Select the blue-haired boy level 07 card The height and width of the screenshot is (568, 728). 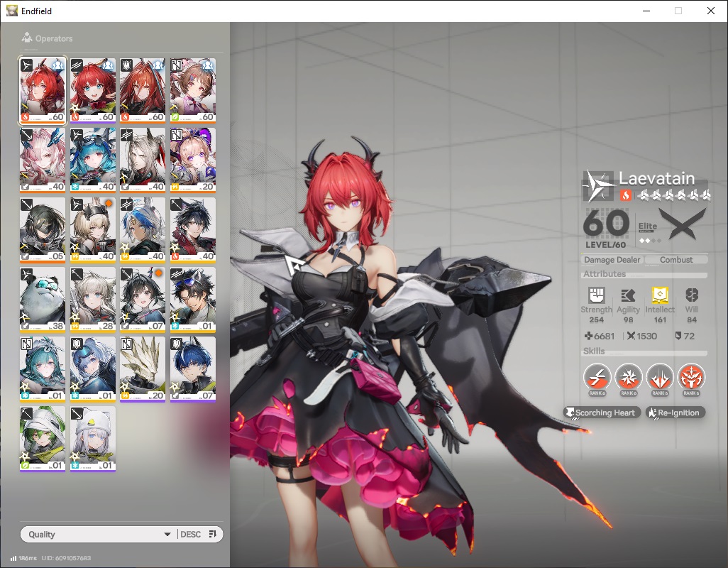click(x=193, y=369)
